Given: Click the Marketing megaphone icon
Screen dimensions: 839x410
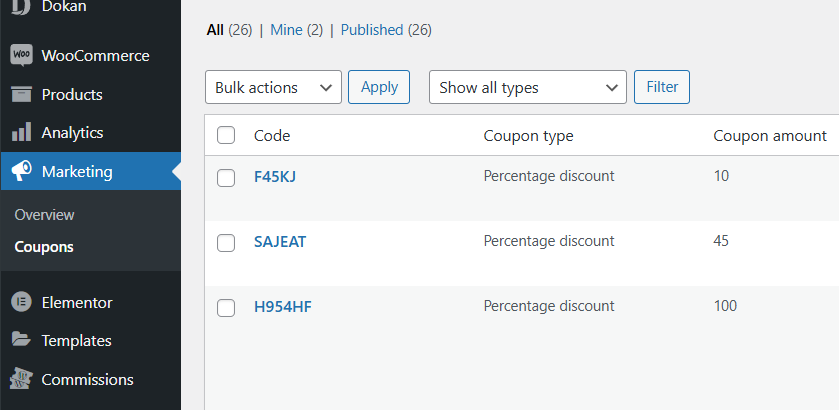Looking at the screenshot, I should coord(21,172).
